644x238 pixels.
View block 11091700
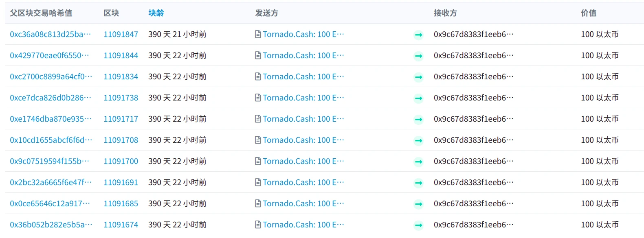click(121, 161)
